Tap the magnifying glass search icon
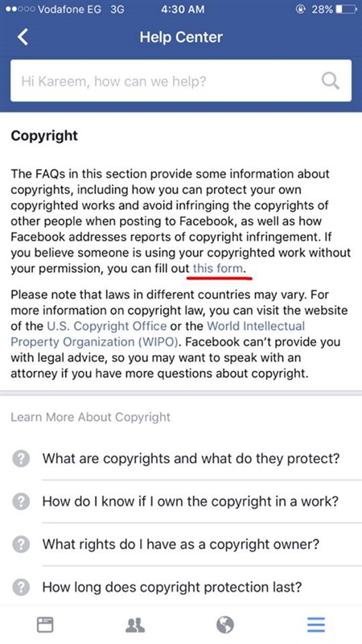Screen dimensions: 362x644 (330, 80)
